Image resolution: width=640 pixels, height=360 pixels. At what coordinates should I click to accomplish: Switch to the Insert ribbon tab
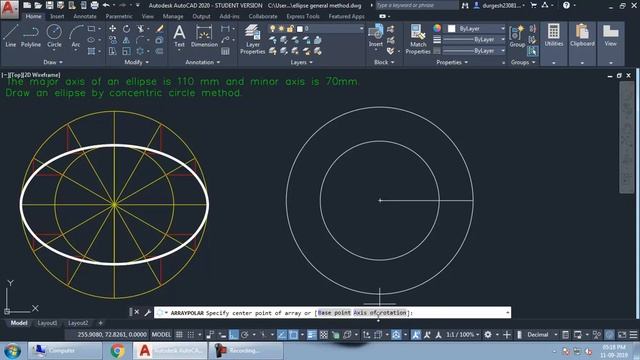point(57,16)
